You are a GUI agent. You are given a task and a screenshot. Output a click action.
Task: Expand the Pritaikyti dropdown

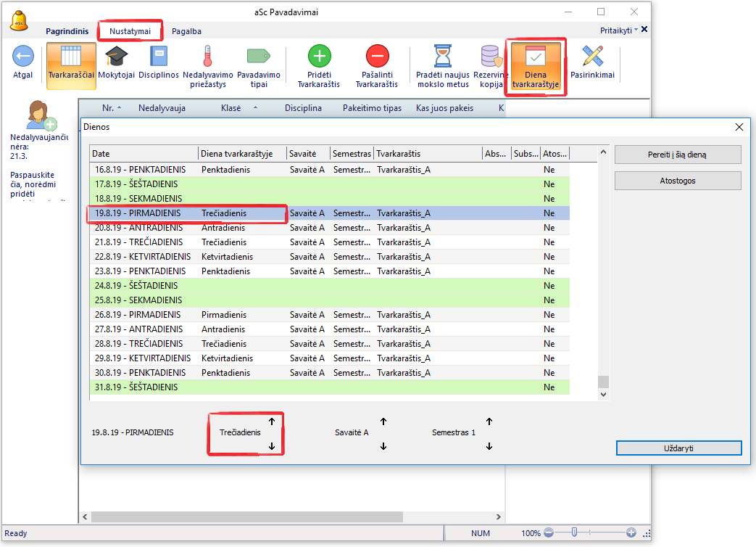point(619,30)
